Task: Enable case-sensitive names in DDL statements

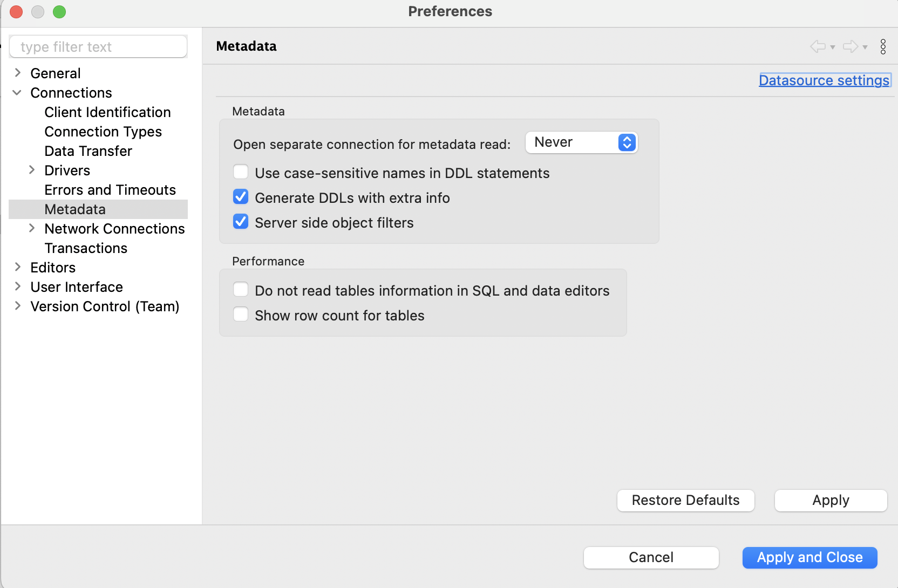Action: 241,172
